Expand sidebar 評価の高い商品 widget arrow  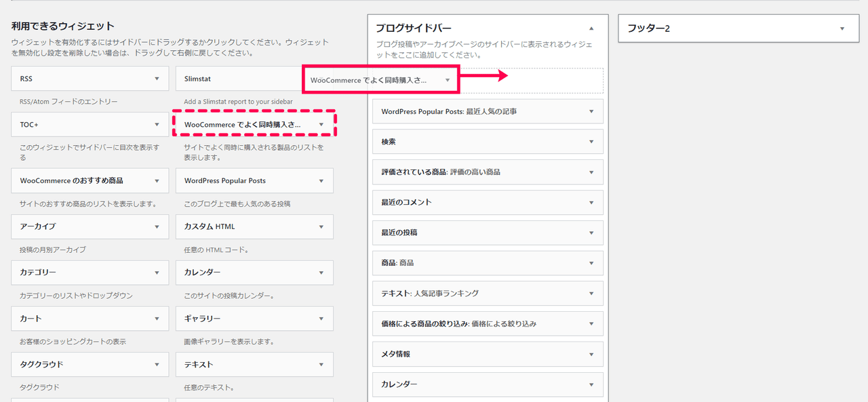click(x=591, y=172)
